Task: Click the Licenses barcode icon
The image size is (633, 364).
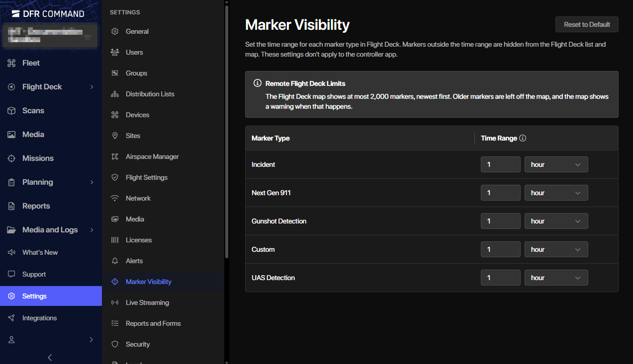Action: point(115,240)
